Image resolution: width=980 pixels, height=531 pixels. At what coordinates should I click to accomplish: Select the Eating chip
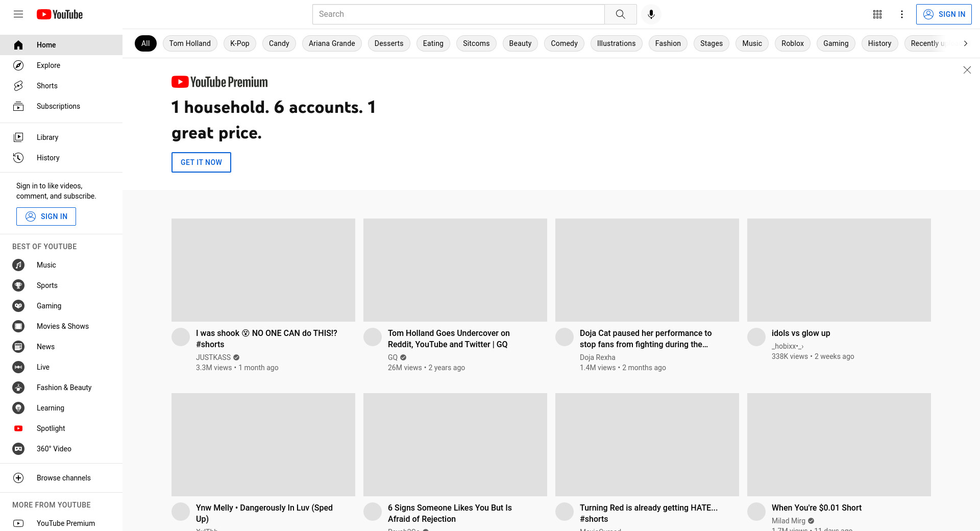tap(433, 43)
